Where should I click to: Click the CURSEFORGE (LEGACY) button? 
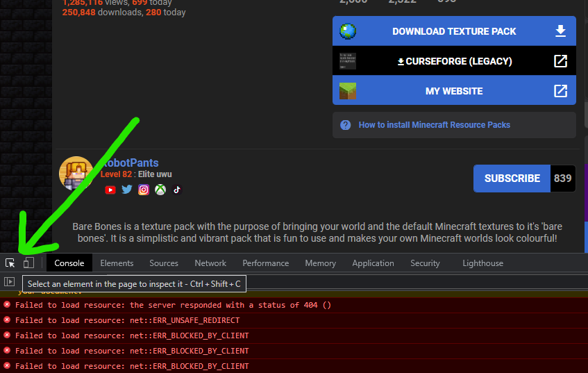point(454,61)
